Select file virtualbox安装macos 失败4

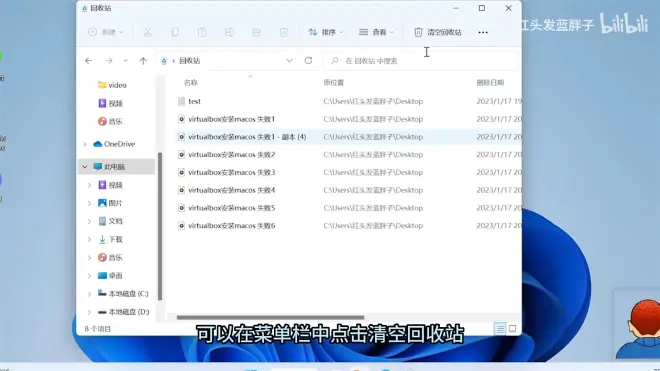click(x=232, y=190)
